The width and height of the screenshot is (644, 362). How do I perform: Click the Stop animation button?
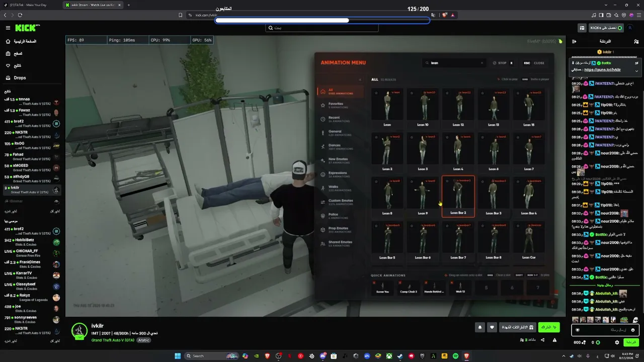503,63
